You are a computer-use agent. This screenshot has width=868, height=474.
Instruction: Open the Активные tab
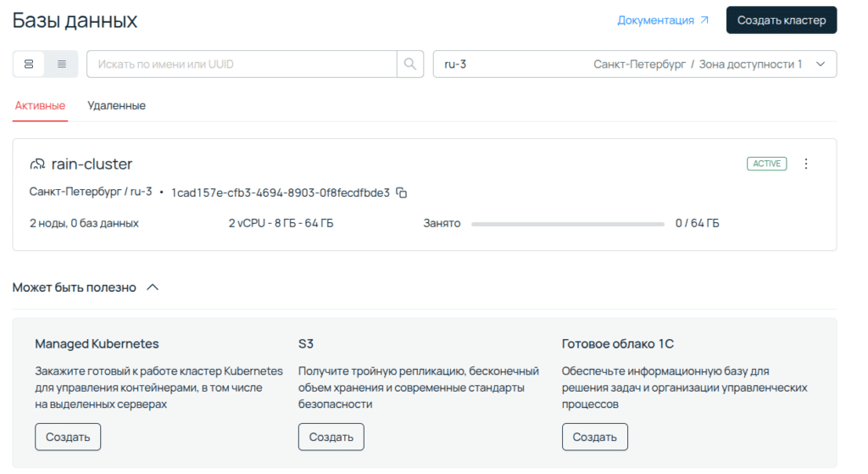pos(40,106)
